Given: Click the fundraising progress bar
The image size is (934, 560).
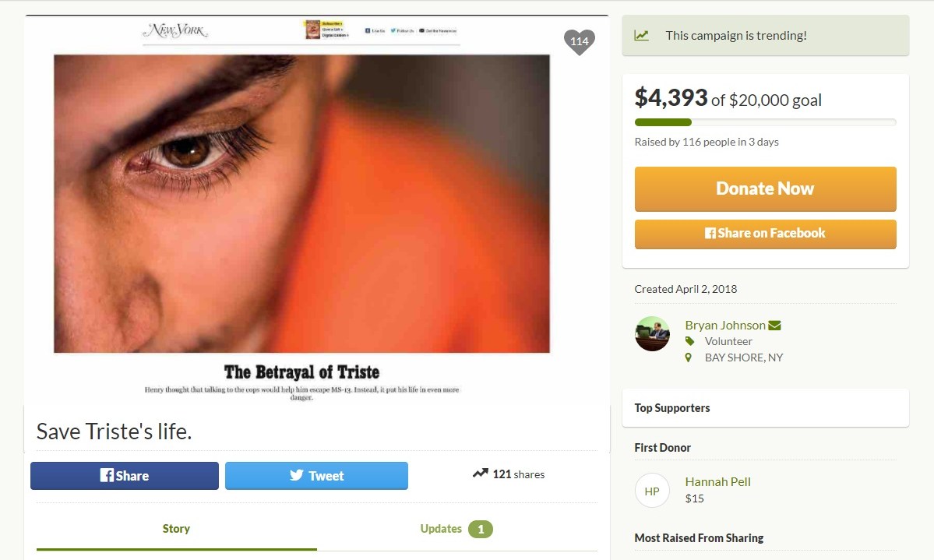Looking at the screenshot, I should tap(765, 122).
